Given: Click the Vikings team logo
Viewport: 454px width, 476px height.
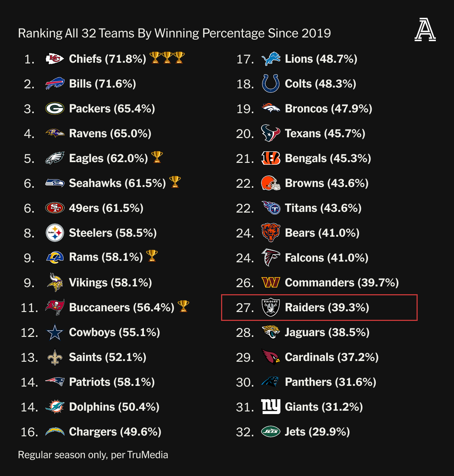Looking at the screenshot, I should (55, 282).
